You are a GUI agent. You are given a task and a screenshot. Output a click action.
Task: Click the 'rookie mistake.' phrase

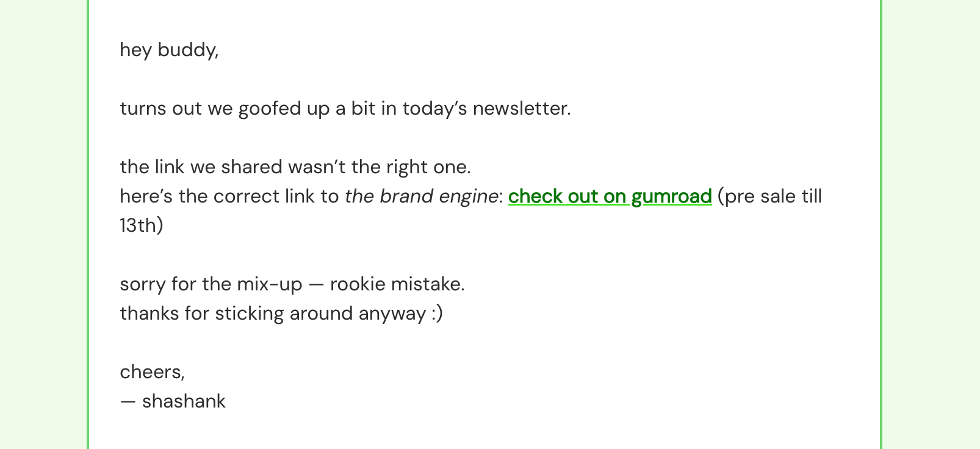[397, 284]
